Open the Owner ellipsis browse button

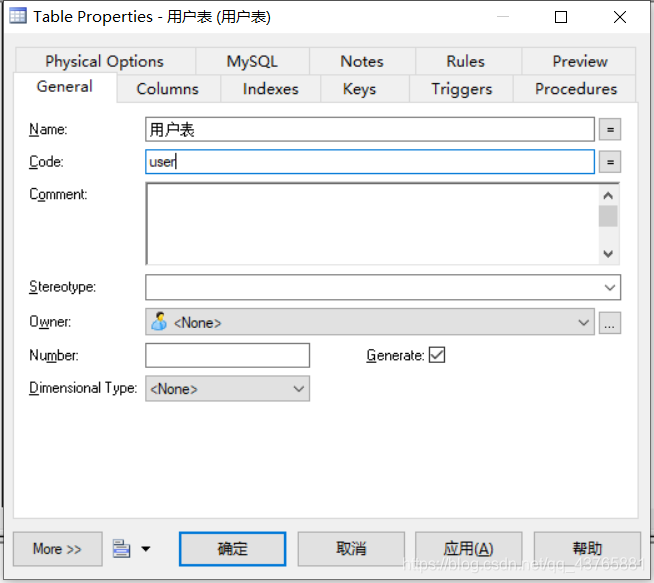click(x=610, y=323)
